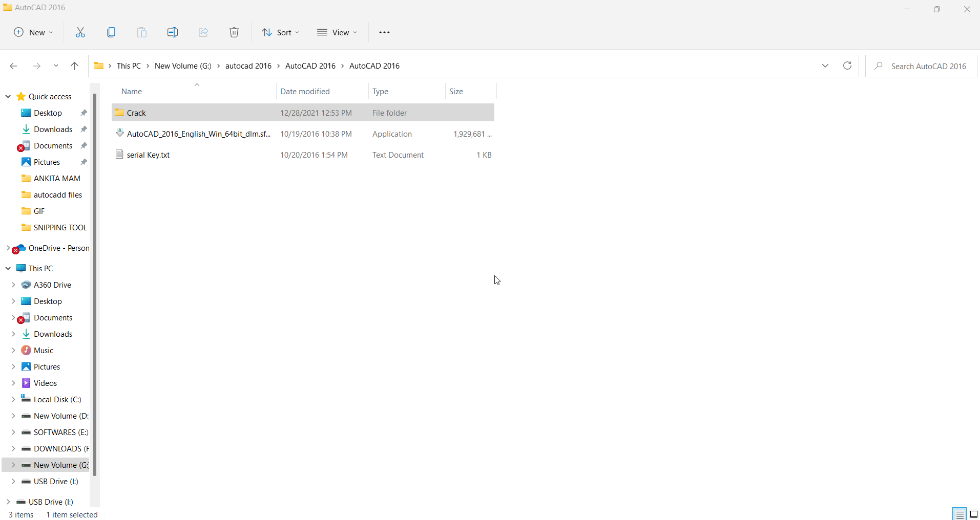Screen dimensions: 980x520
Task: Click the Search AutoCAD 2016 field
Action: pos(921,66)
